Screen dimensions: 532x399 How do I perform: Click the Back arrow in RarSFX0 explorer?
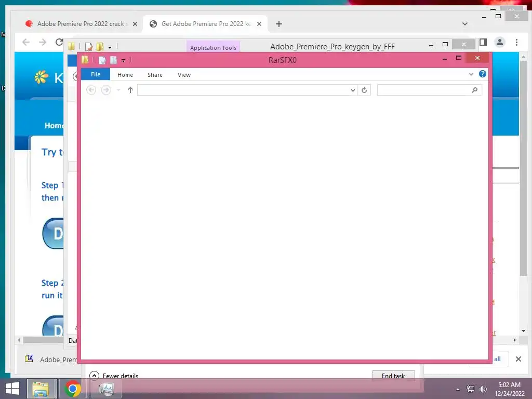91,90
